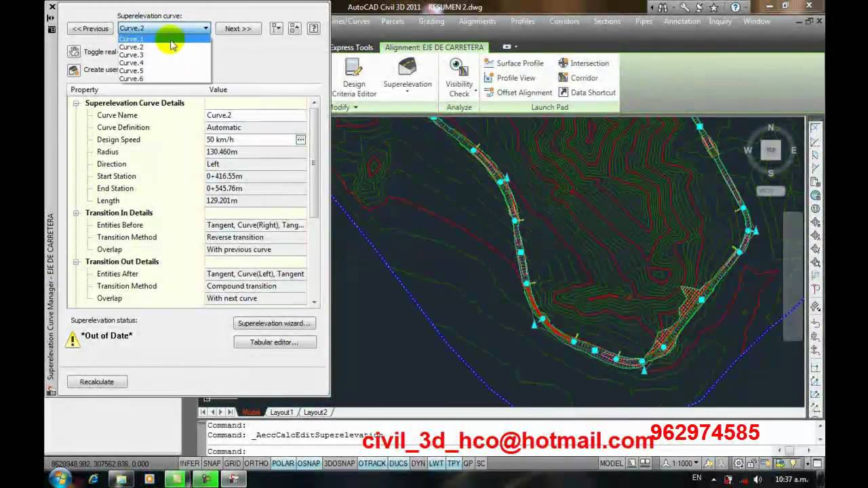The width and height of the screenshot is (868, 488).
Task: Click the Next >> button
Action: pos(238,28)
